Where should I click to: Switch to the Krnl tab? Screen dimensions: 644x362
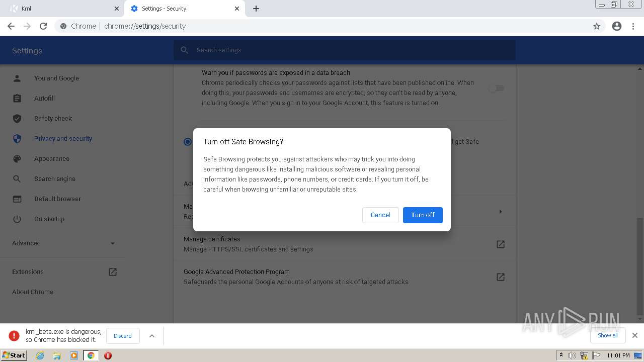[x=63, y=9]
